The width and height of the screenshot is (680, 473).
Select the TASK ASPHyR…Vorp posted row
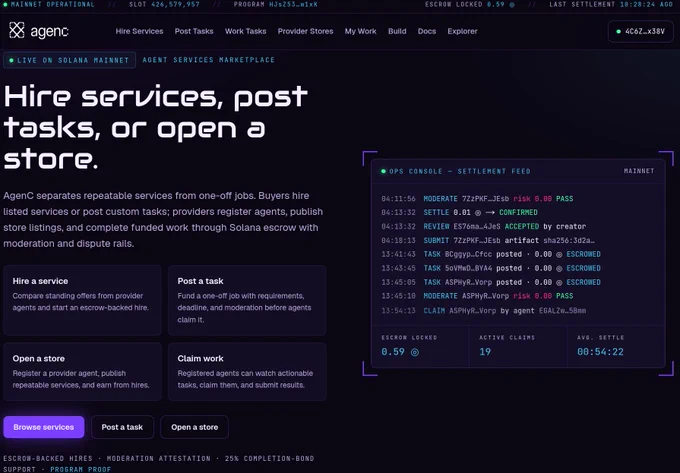[x=491, y=282]
